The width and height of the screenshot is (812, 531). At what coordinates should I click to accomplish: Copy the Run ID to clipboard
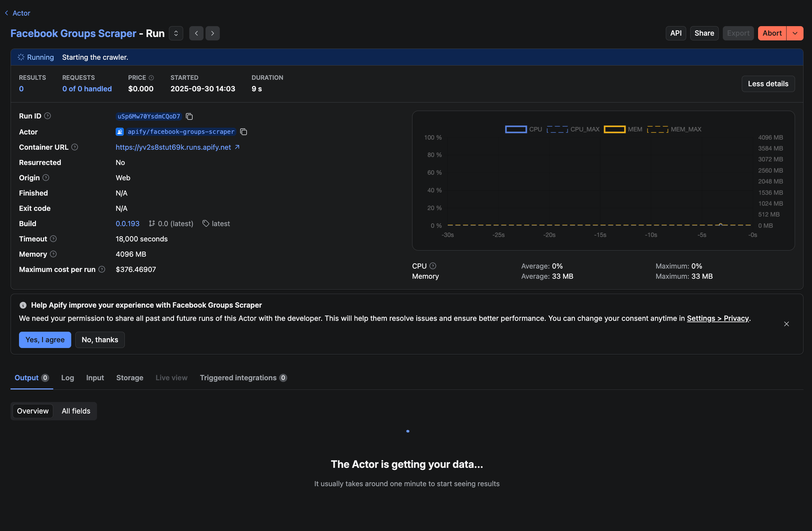click(189, 116)
